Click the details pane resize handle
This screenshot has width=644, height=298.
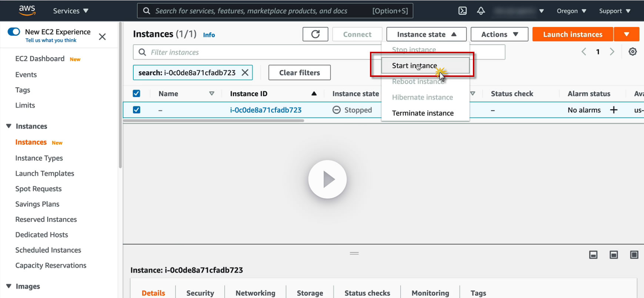click(354, 253)
